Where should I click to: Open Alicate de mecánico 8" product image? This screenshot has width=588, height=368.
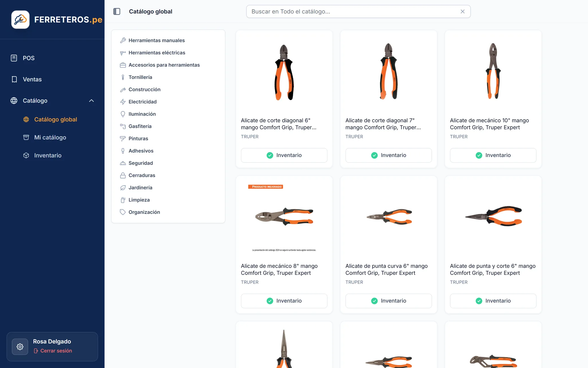point(284,217)
